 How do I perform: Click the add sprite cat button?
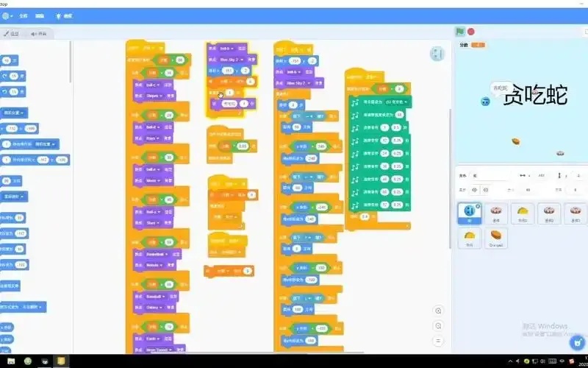click(x=578, y=342)
